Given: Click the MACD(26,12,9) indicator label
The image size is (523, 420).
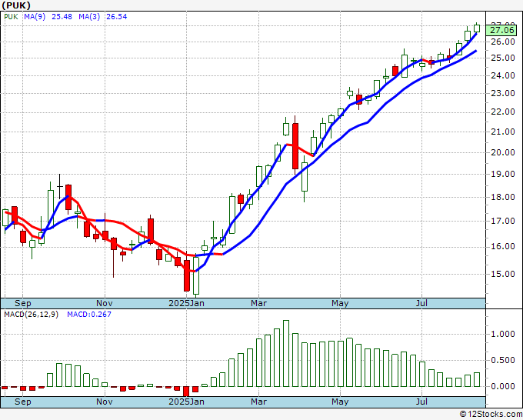Looking at the screenshot, I should [x=32, y=315].
